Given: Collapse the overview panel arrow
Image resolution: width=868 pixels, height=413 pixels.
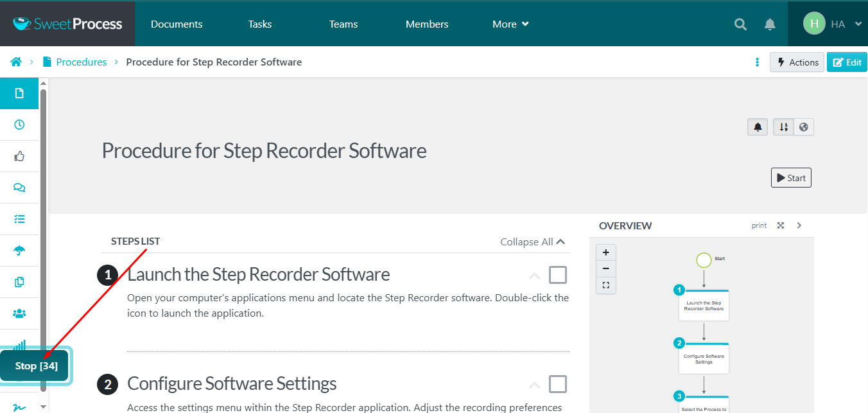Looking at the screenshot, I should click(799, 225).
